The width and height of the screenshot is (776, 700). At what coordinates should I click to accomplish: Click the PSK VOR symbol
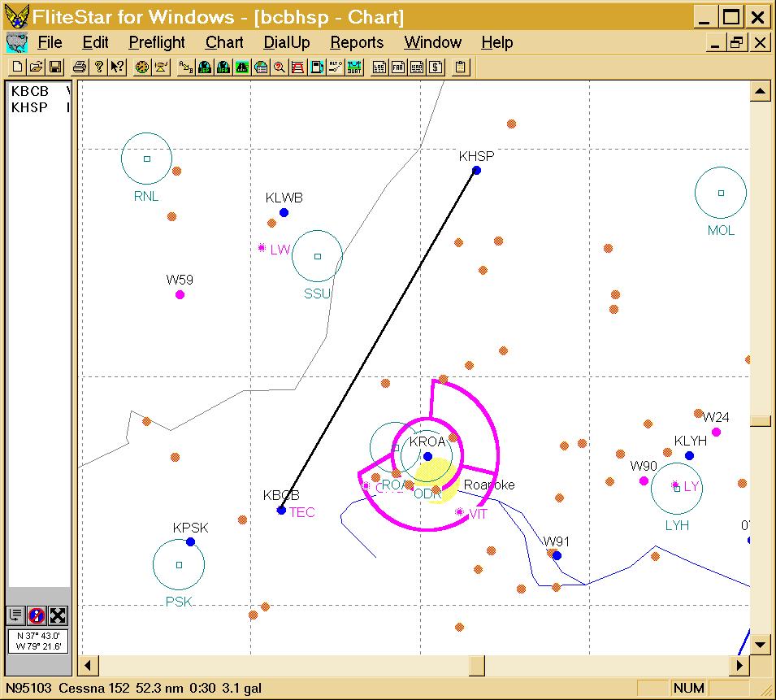[179, 564]
